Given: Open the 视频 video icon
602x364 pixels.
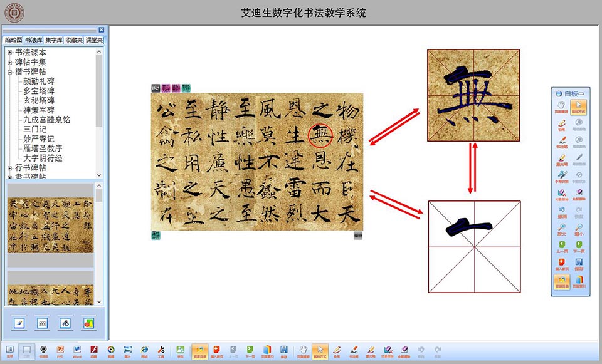Looking at the screenshot, I should pos(111,351).
